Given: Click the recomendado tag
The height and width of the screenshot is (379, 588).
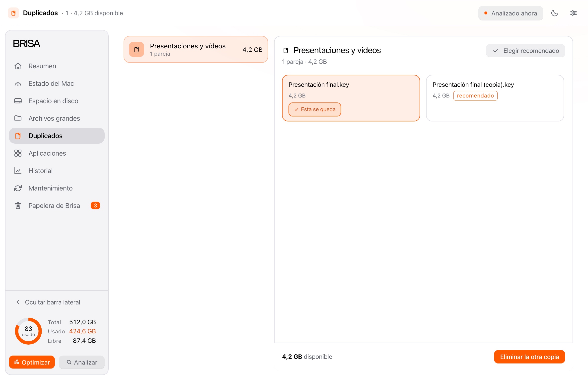Looking at the screenshot, I should [475, 96].
